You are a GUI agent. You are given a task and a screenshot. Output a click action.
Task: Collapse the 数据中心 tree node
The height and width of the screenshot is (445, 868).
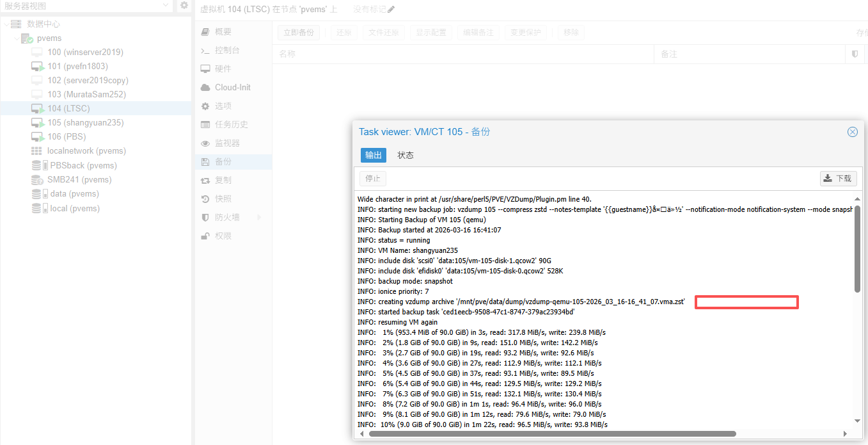[6, 24]
